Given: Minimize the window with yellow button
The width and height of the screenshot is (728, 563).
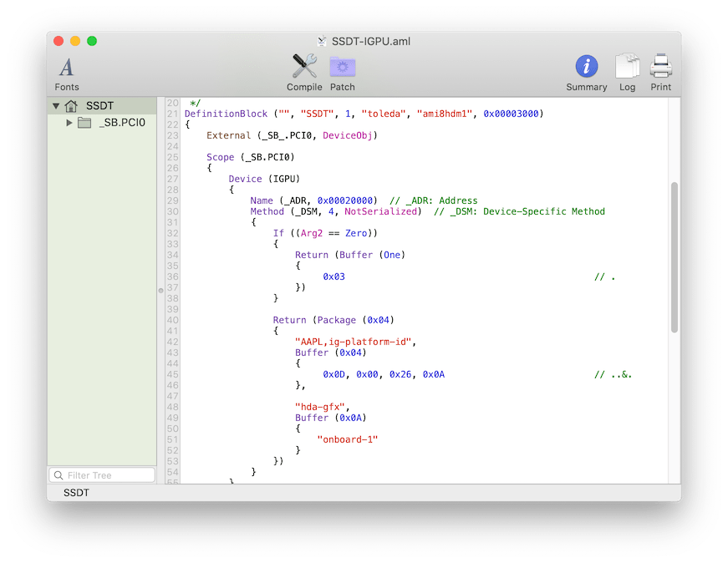Looking at the screenshot, I should (x=75, y=41).
